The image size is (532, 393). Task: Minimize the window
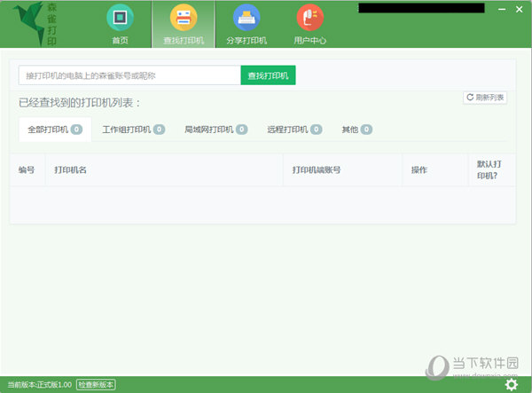[502, 10]
